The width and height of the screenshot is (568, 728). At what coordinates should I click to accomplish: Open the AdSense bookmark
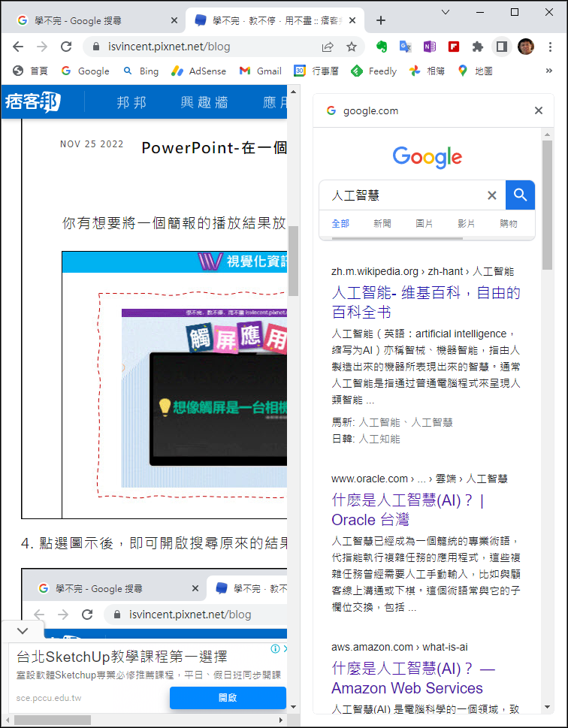pos(198,71)
